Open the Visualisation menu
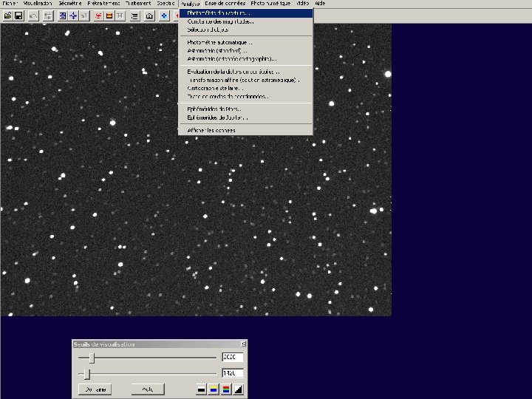 tap(37, 4)
